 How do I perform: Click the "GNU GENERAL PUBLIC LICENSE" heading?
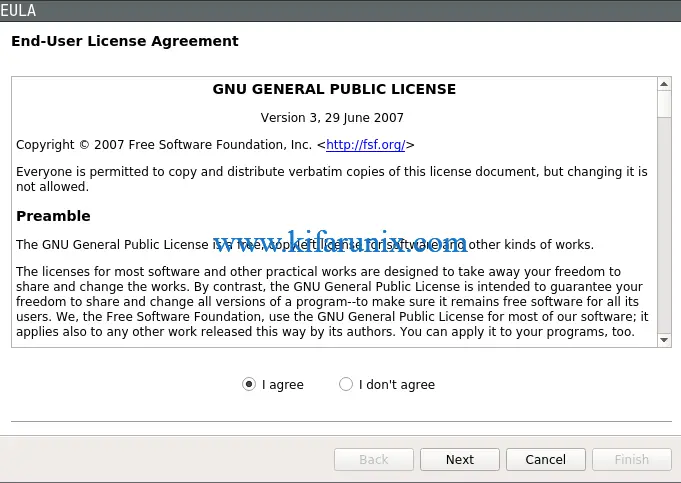(334, 89)
